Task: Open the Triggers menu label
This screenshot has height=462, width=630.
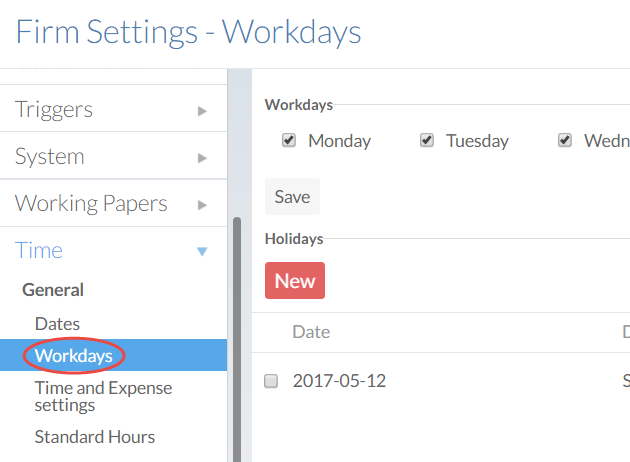Action: point(54,109)
